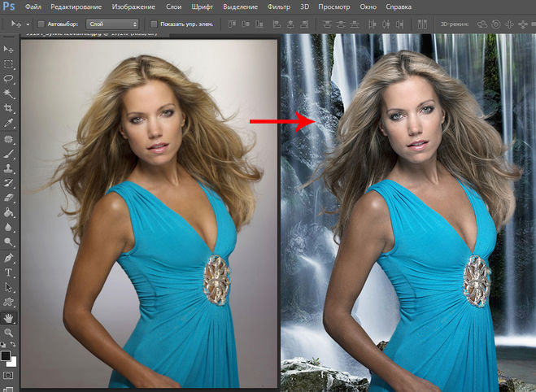Select the Zoom tool in the toolbox

coord(8,333)
